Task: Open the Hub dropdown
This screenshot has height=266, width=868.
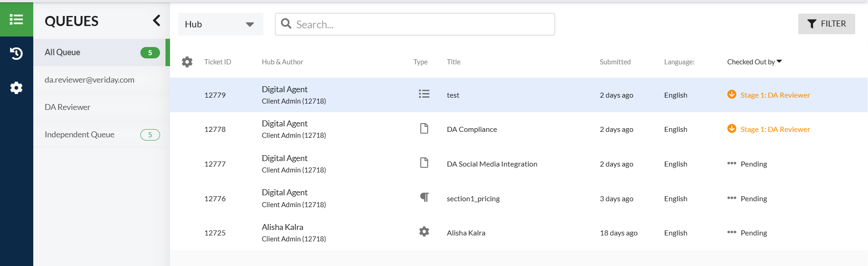Action: pos(221,24)
